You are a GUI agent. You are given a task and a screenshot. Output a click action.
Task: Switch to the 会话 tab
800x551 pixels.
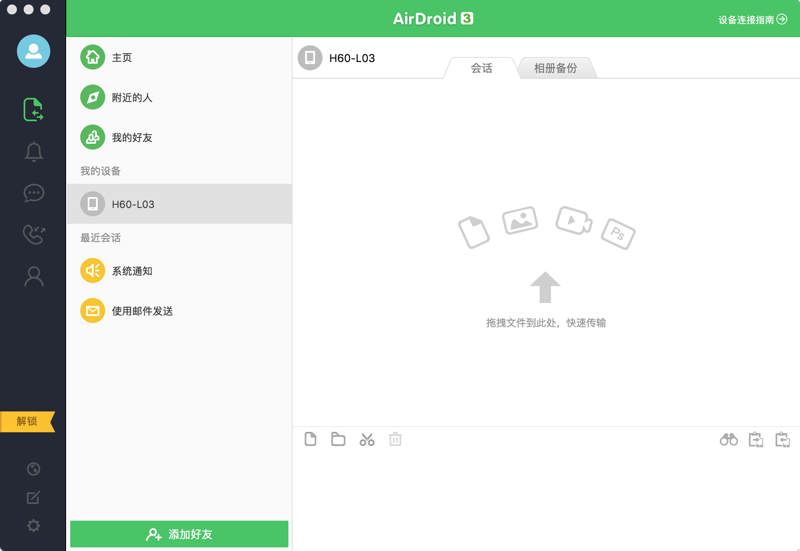click(x=481, y=68)
